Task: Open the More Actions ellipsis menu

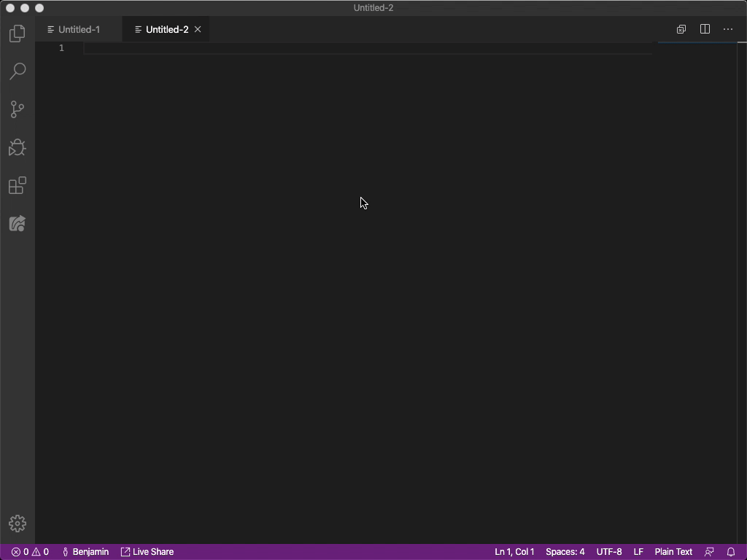Action: click(727, 29)
